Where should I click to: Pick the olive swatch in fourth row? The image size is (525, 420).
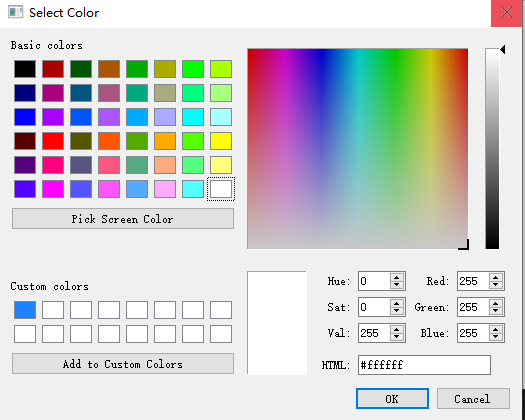click(x=81, y=141)
